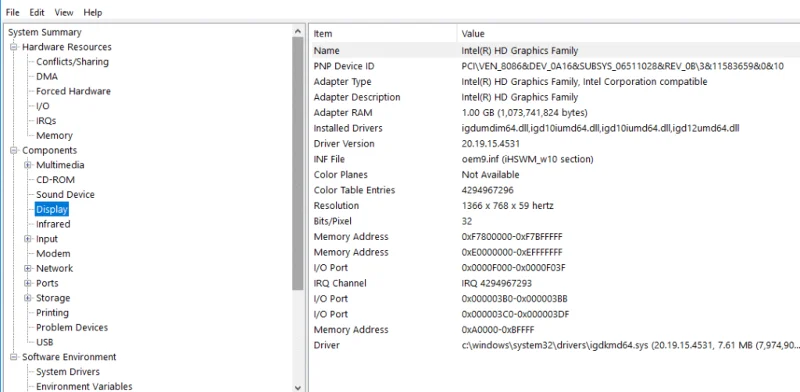Click the tree scrollbar up arrow
Image resolution: width=800 pixels, height=392 pixels.
click(298, 31)
